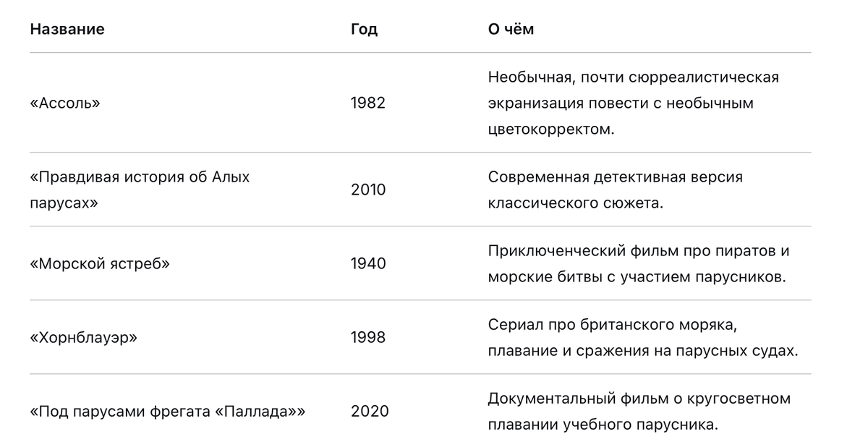Click the modern detective version description

616,190
